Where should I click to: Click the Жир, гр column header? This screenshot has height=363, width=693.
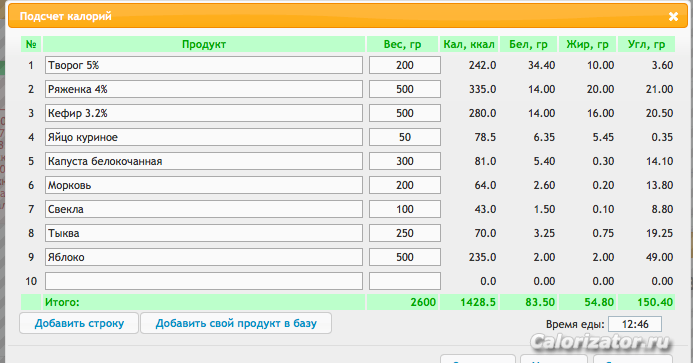coord(587,44)
